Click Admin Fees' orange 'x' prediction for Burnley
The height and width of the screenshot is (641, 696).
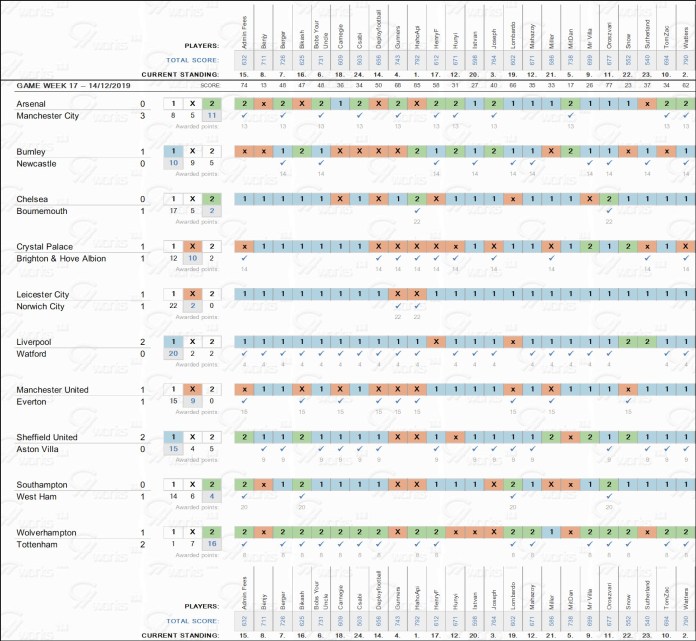[x=243, y=151]
